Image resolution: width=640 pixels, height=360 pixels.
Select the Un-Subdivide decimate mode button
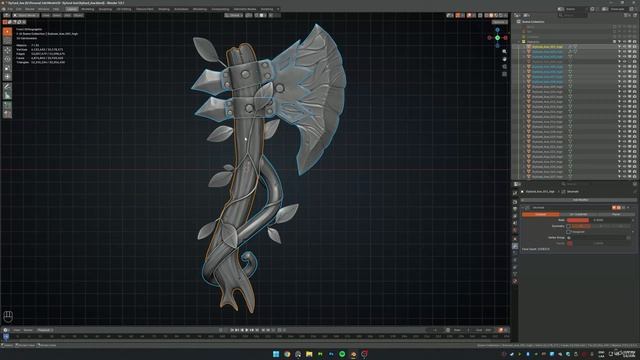pos(578,214)
